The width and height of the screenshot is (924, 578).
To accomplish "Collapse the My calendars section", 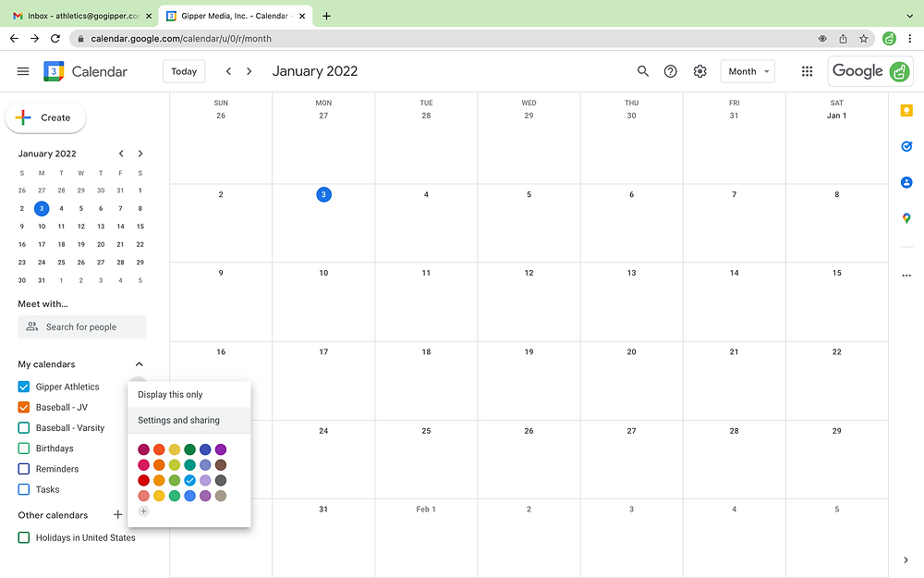I will click(140, 364).
